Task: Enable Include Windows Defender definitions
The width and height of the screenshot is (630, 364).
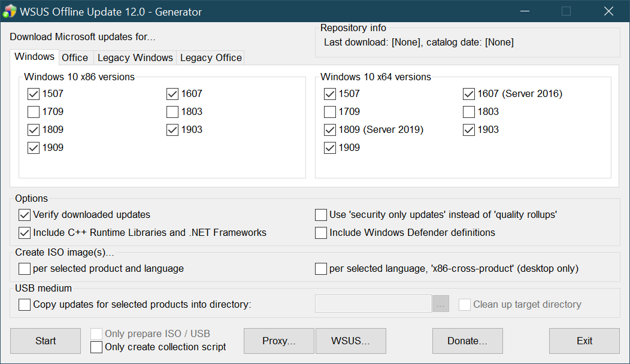Action: click(x=321, y=233)
